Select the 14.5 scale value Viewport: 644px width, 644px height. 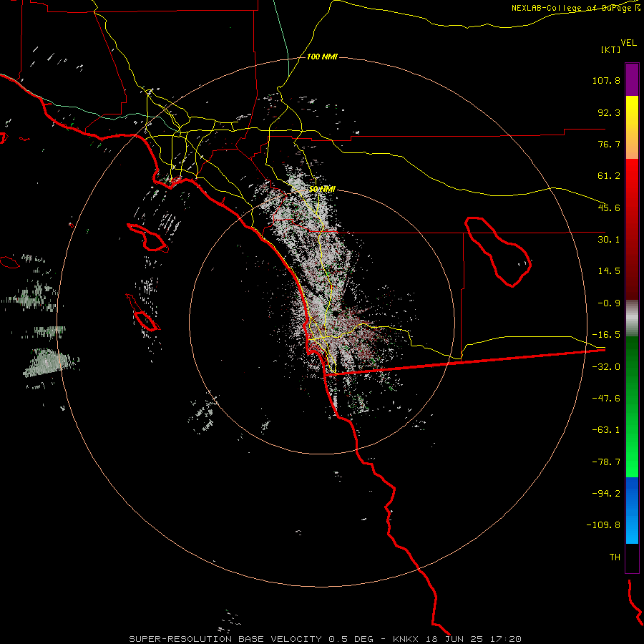[x=609, y=271]
